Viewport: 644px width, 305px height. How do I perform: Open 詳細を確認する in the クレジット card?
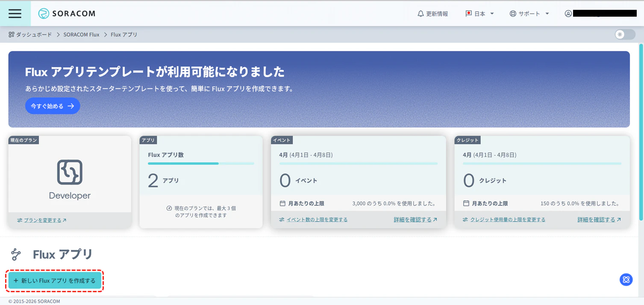[x=599, y=220]
